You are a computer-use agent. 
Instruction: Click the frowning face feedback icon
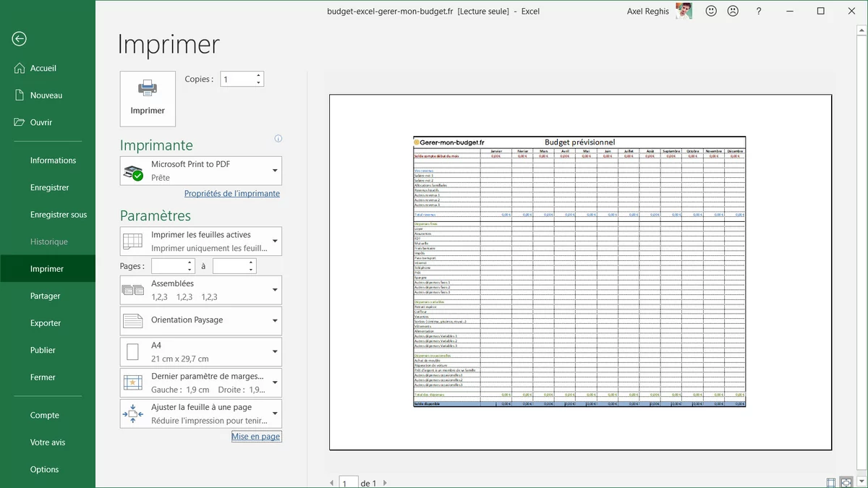733,11
